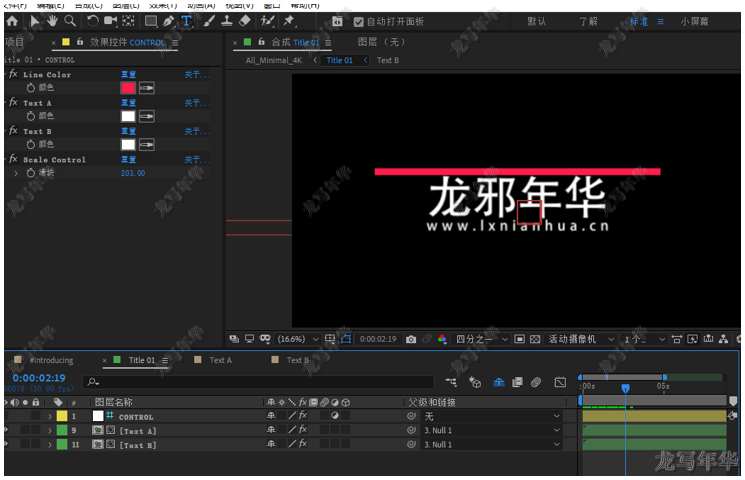Click the composition flowchart icon in viewer
The width and height of the screenshot is (745, 480).
click(x=723, y=339)
